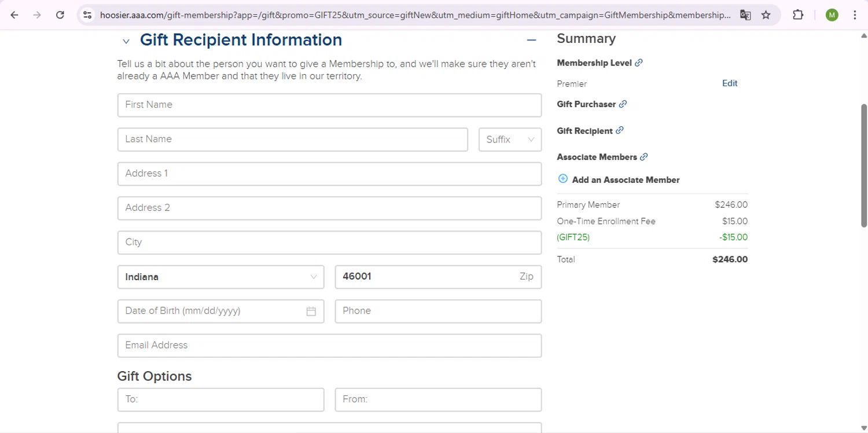Open the date of birth calendar icon

(311, 311)
